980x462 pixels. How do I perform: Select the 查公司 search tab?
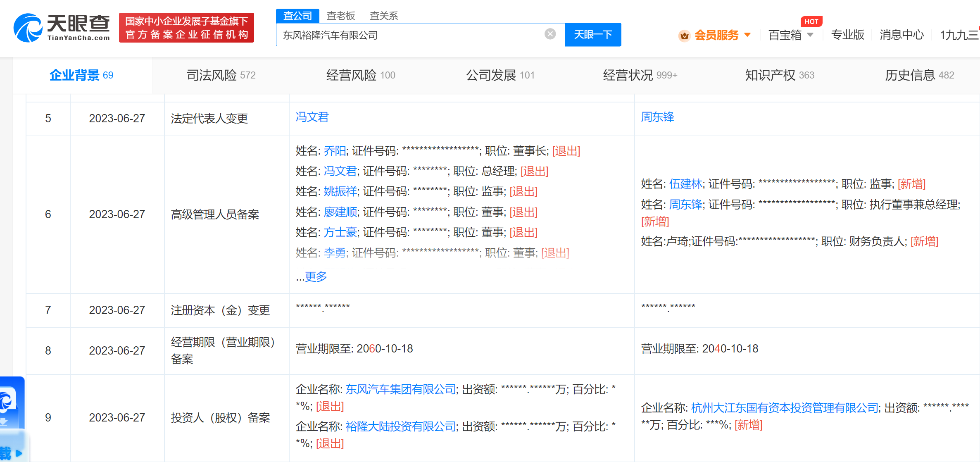point(297,16)
